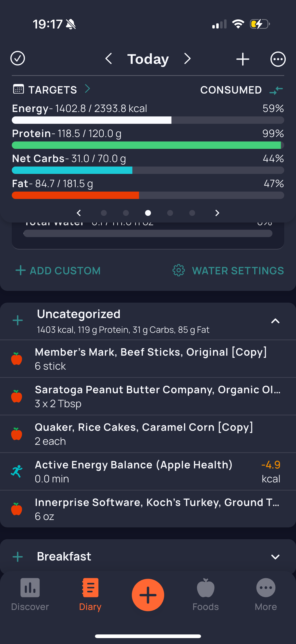Show previous targets summary page arrow

79,213
